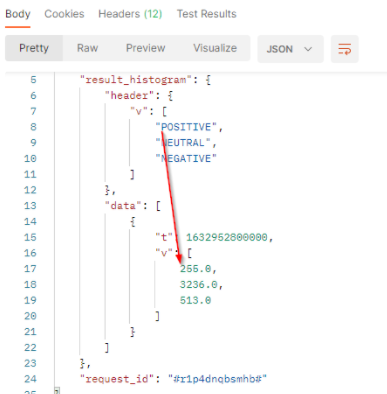Click line number 5 in the gutter

(x=33, y=80)
